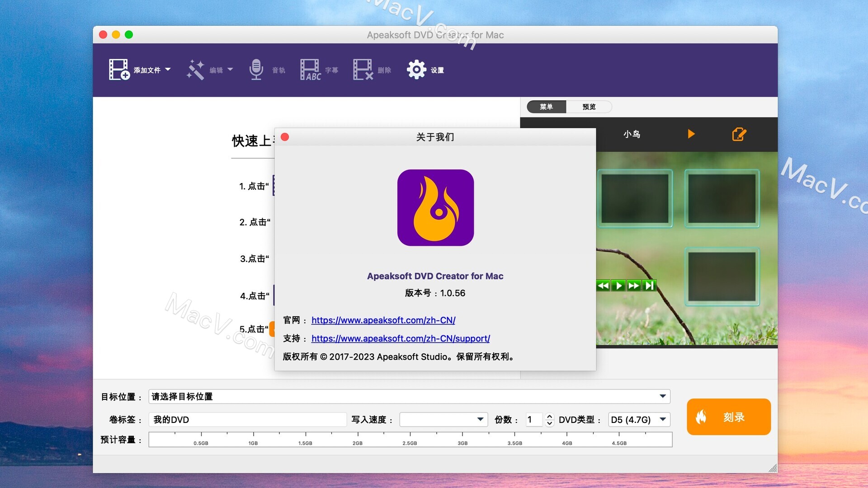Select the lower-right menu thumbnail frame
This screenshot has width=868, height=488.
(x=722, y=277)
